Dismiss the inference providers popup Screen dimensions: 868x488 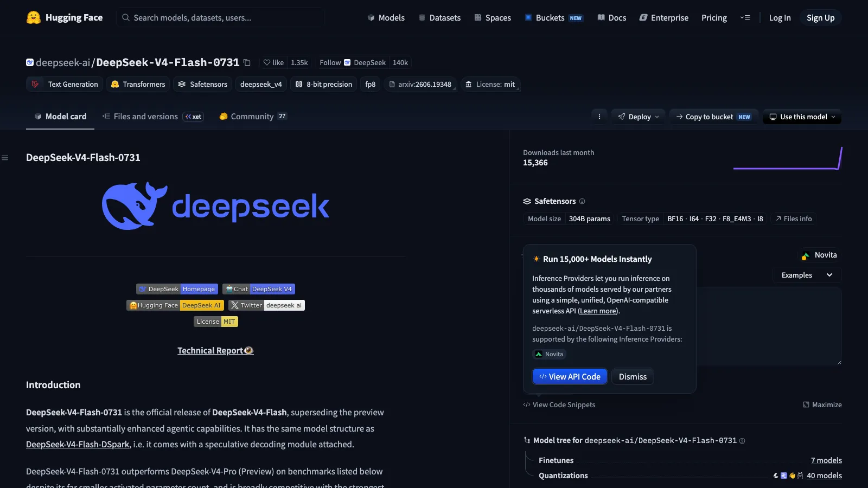tap(633, 376)
